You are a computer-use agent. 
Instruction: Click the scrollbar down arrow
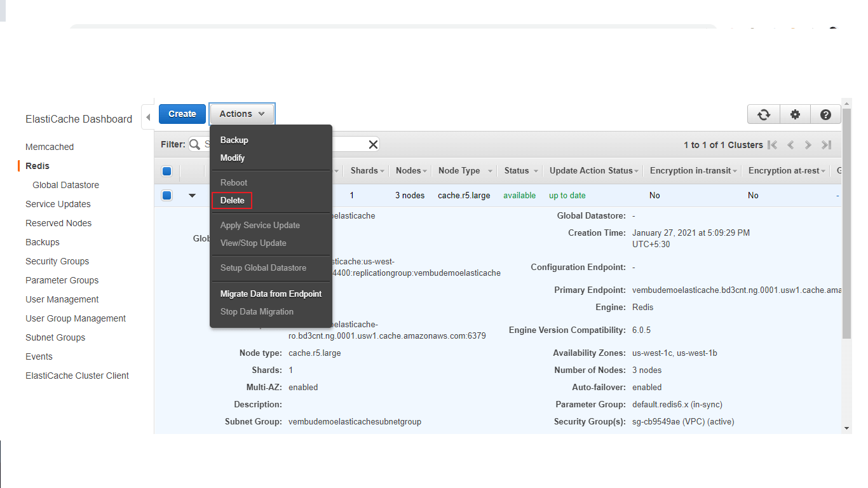846,428
